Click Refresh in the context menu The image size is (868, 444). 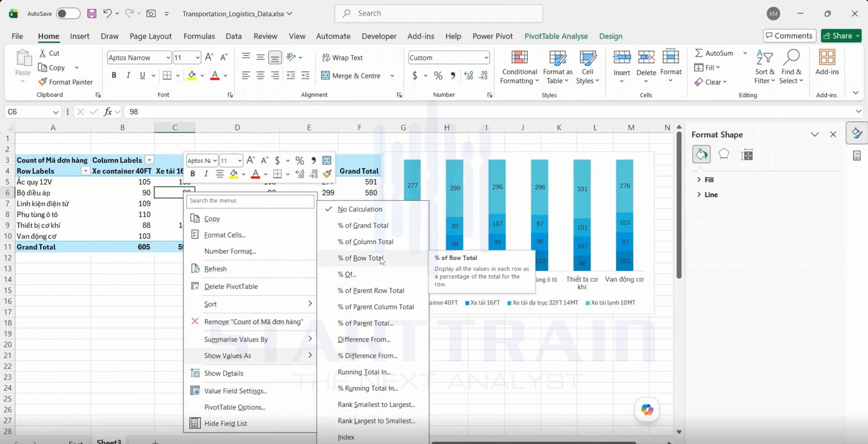(215, 269)
